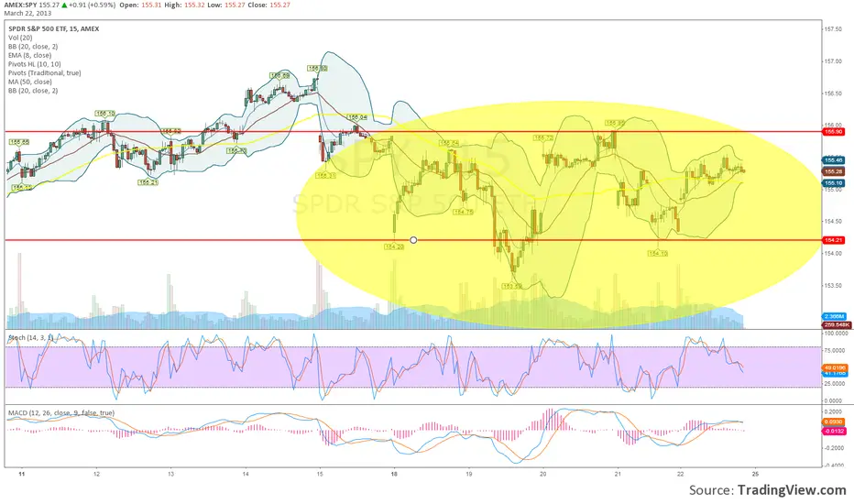This screenshot has height=504, width=854.
Task: Click the red 154.21 price line label
Action: 833,240
